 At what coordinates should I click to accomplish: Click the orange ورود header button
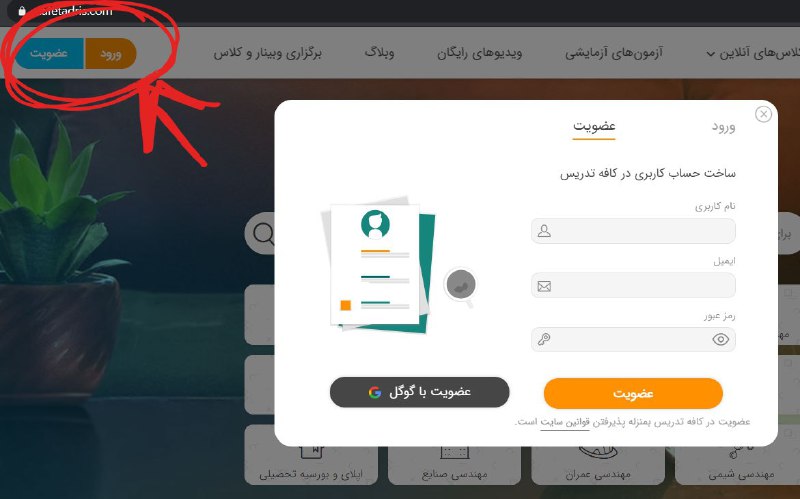click(110, 53)
